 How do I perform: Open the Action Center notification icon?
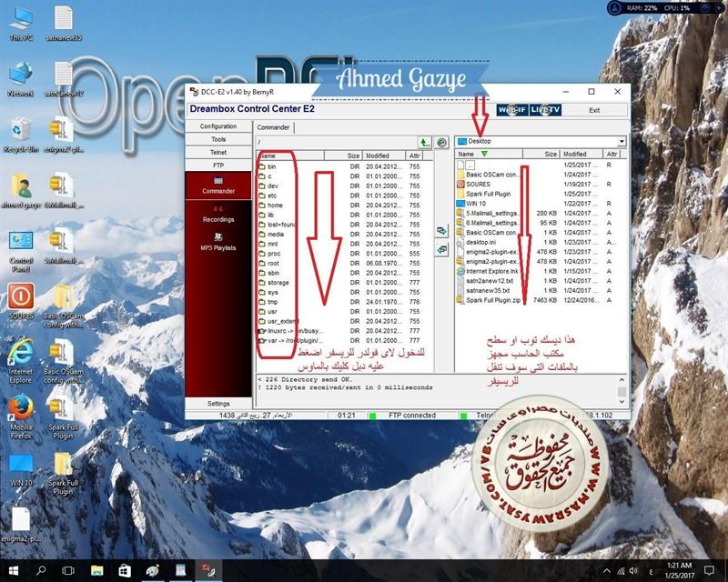[709, 570]
